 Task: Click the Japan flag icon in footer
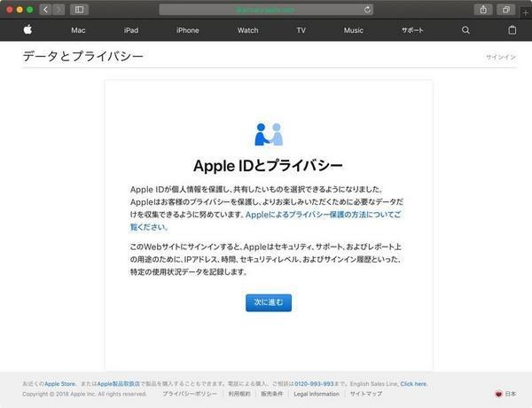click(x=498, y=394)
